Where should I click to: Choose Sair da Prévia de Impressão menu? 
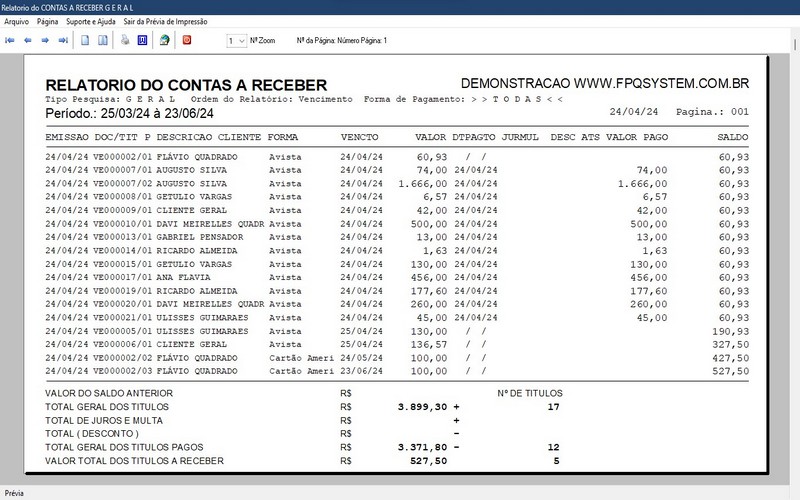coord(165,21)
